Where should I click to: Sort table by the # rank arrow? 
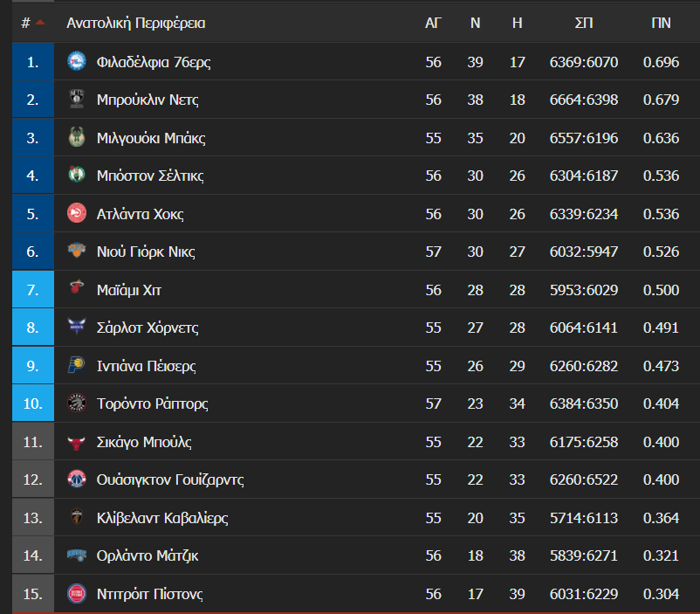tap(40, 23)
